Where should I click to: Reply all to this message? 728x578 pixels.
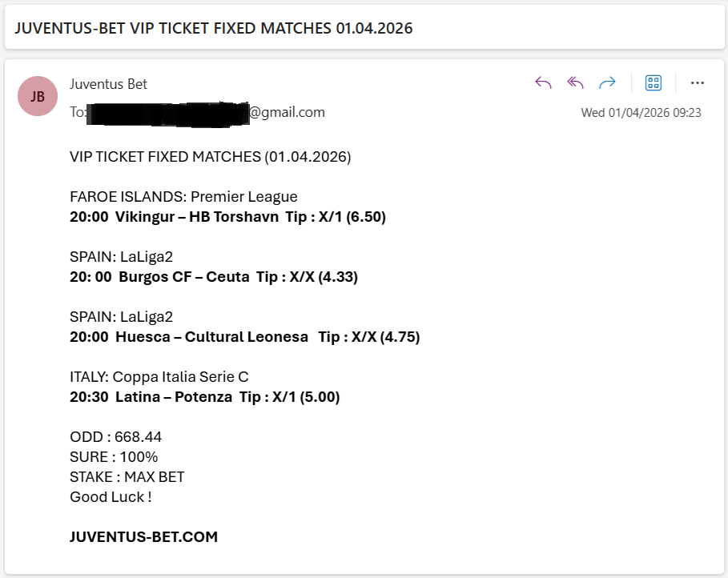pyautogui.click(x=575, y=82)
